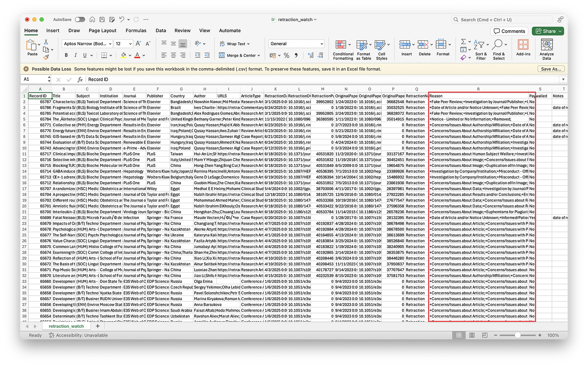Click the Undo arrow icon
This screenshot has width=588, height=366.
click(x=122, y=19)
